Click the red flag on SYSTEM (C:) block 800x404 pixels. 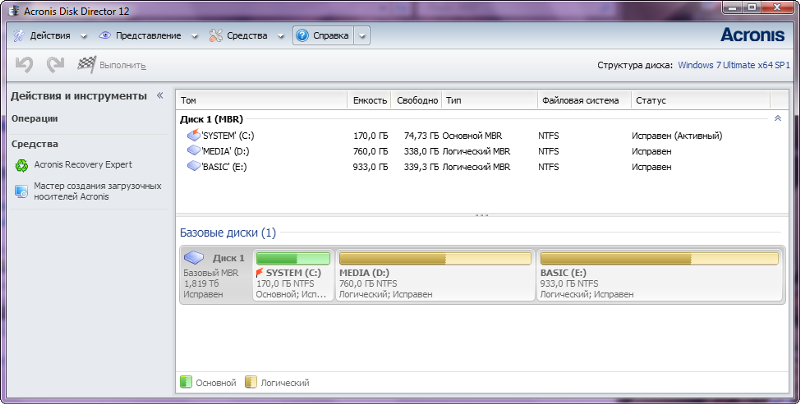(x=259, y=273)
